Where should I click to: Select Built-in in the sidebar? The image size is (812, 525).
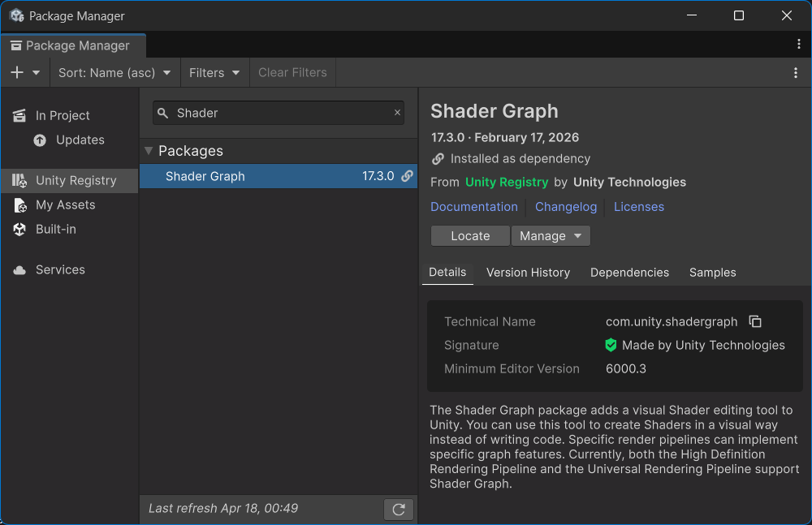[69, 229]
